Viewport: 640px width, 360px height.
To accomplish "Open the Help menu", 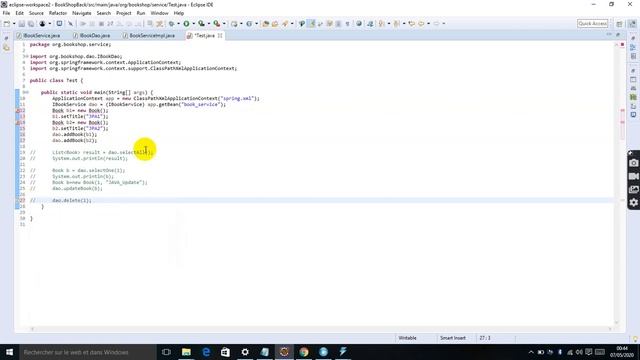I will pos(179,13).
